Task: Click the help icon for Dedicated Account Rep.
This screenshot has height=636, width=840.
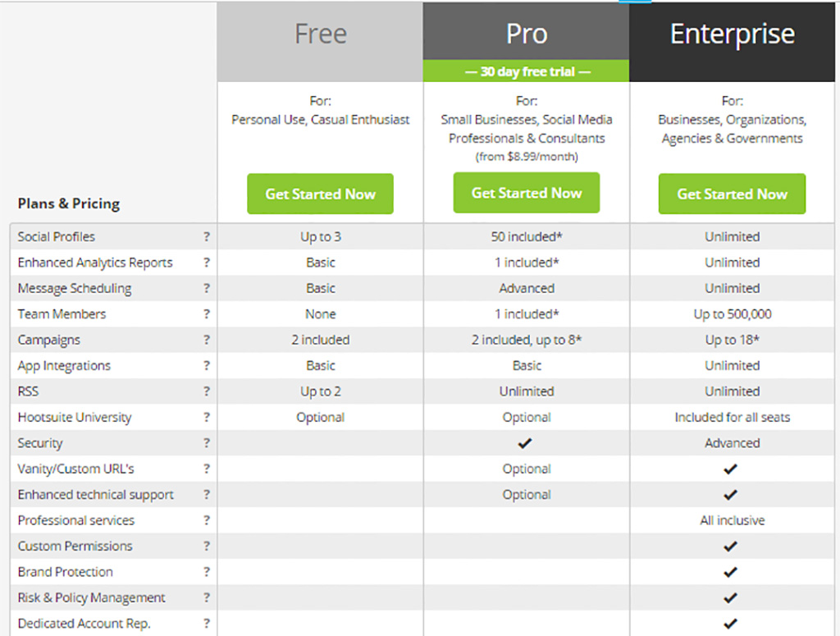Action: [x=207, y=624]
